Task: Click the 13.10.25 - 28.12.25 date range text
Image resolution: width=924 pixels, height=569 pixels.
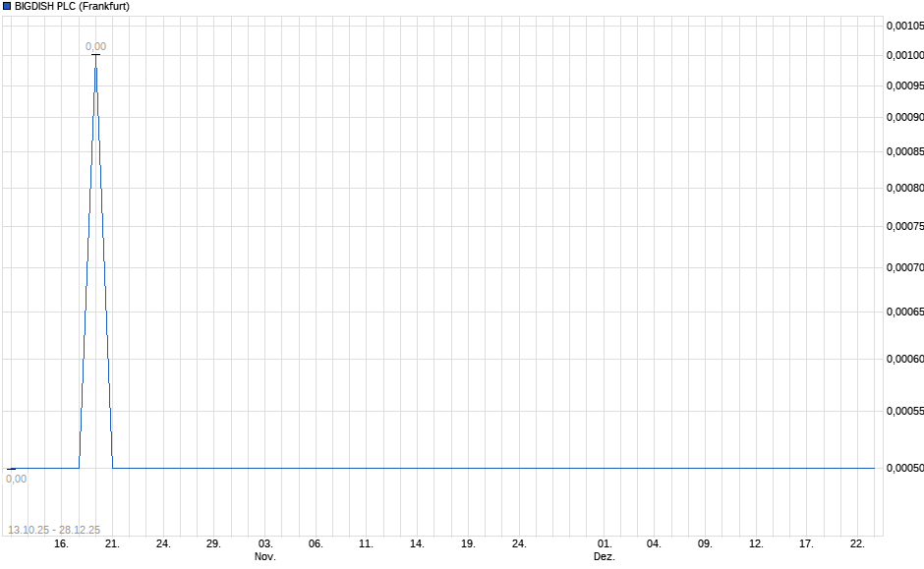Action: click(x=56, y=527)
